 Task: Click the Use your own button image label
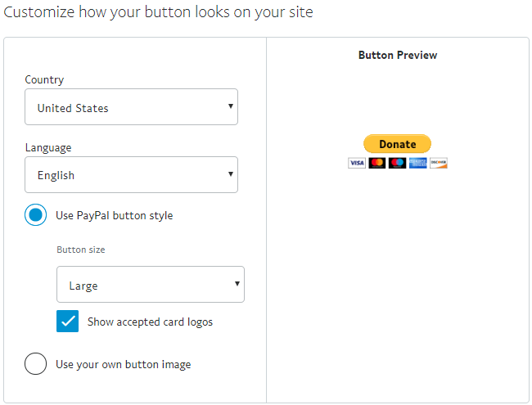123,364
